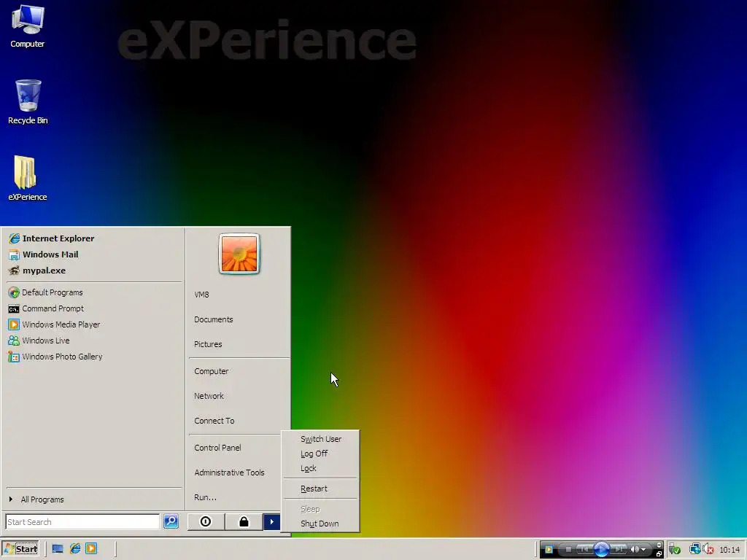This screenshot has width=747, height=560.
Task: Click the network tray icon
Action: [x=695, y=550]
